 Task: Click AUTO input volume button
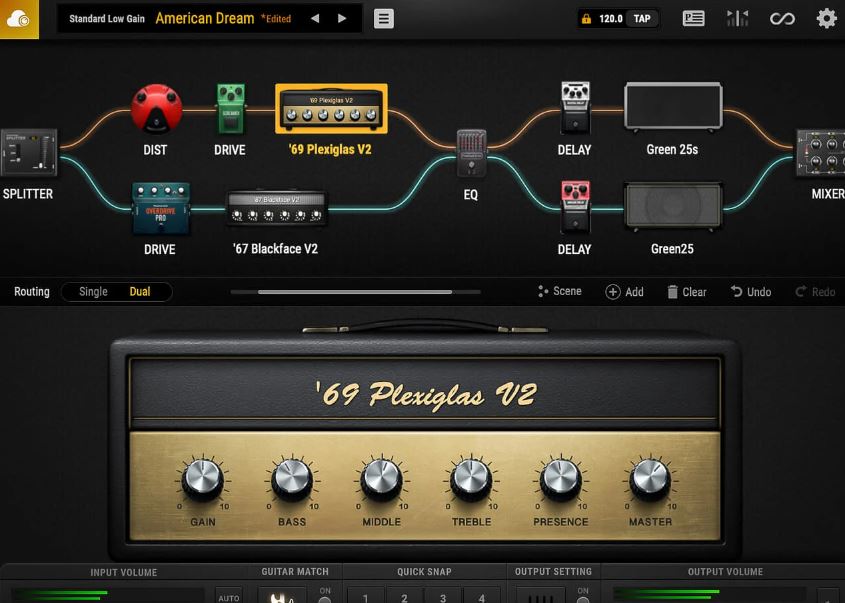click(x=228, y=597)
